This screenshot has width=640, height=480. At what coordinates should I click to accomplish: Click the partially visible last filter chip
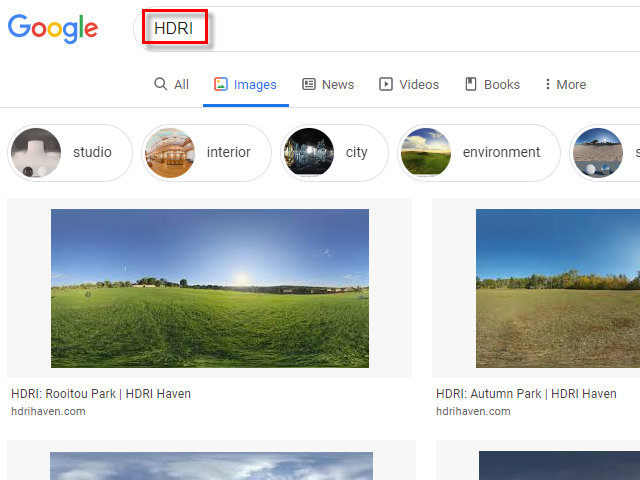click(605, 153)
